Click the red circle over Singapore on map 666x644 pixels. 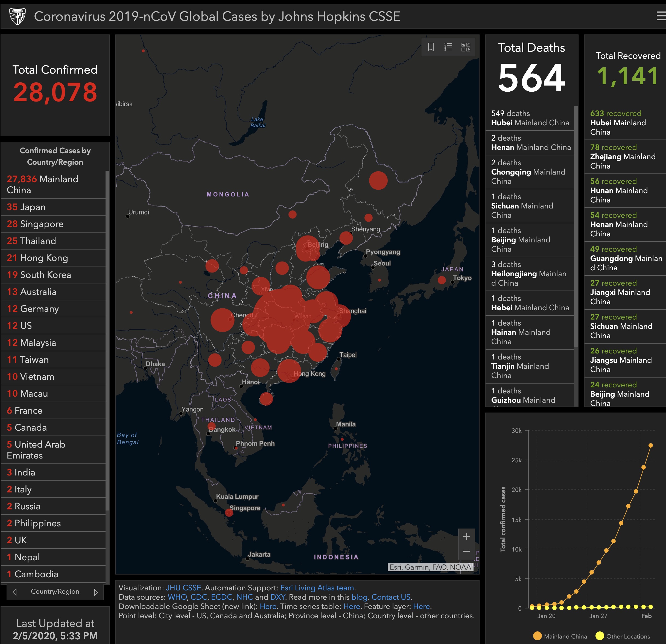click(229, 513)
